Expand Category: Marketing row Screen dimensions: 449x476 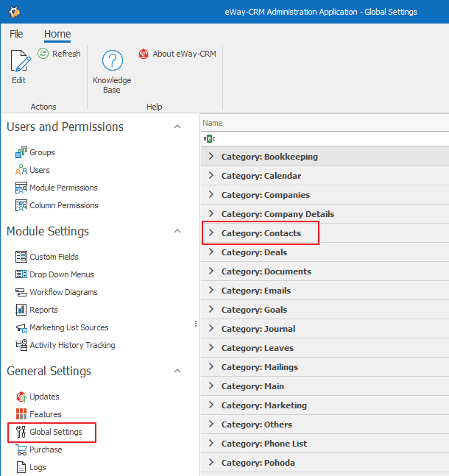pos(211,405)
